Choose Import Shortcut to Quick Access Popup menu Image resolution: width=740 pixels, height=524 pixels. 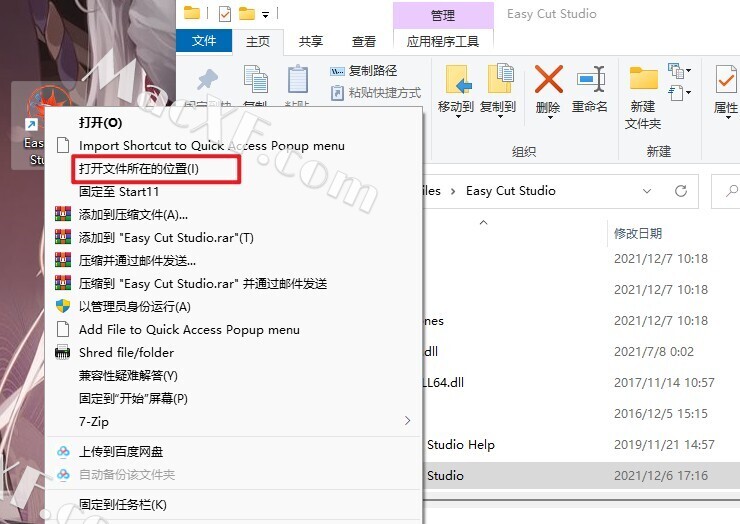coord(234,146)
